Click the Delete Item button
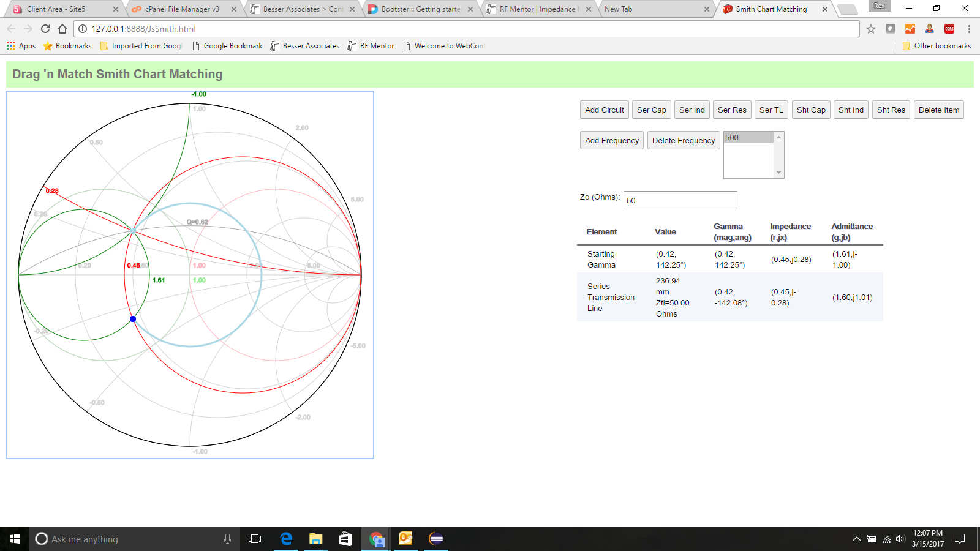980x551 pixels. point(938,110)
